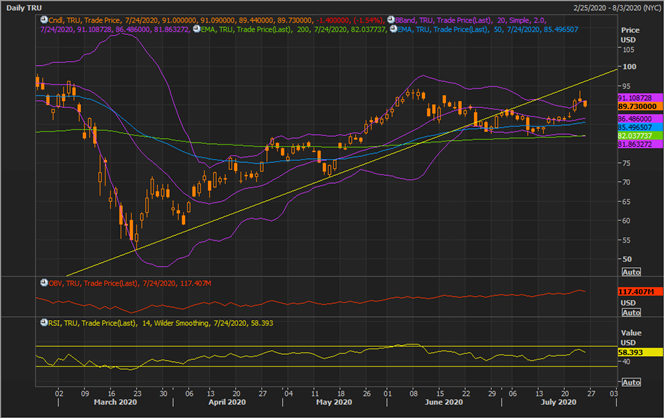The image size is (665, 419).
Task: Click the Auto button in the price panel
Action: click(x=631, y=272)
